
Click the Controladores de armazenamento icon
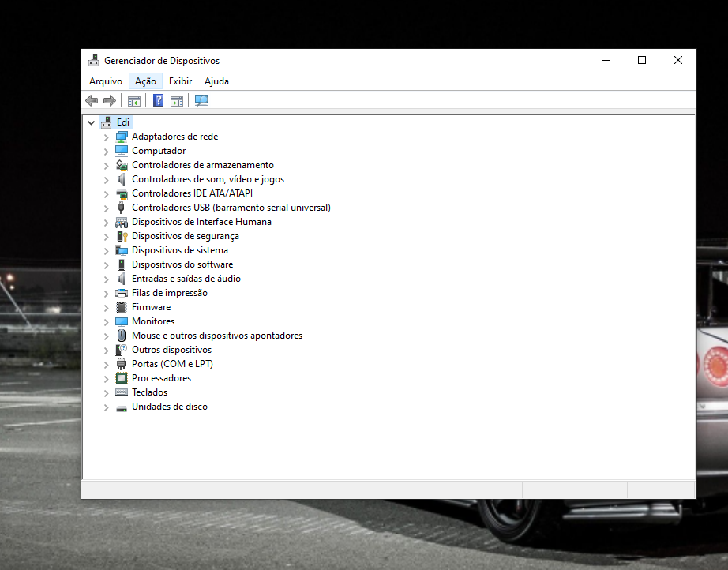(x=122, y=165)
